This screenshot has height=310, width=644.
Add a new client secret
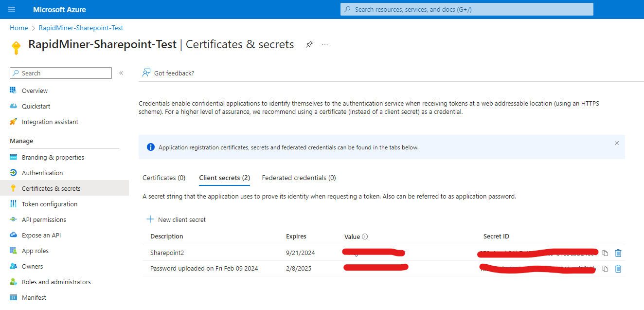point(176,219)
